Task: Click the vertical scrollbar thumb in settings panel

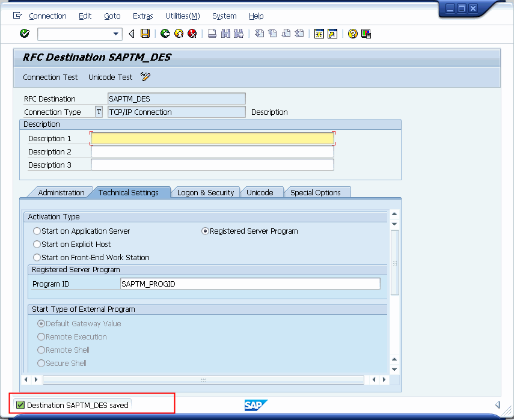Action: (x=395, y=263)
